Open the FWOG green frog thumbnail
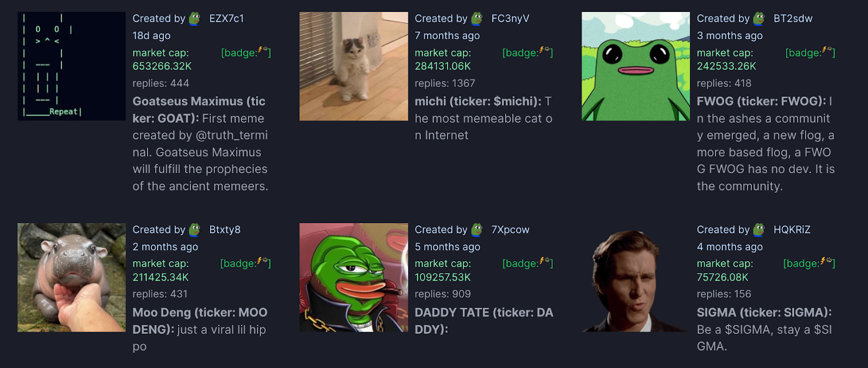Screen dimensions: 868x368 click(636, 66)
